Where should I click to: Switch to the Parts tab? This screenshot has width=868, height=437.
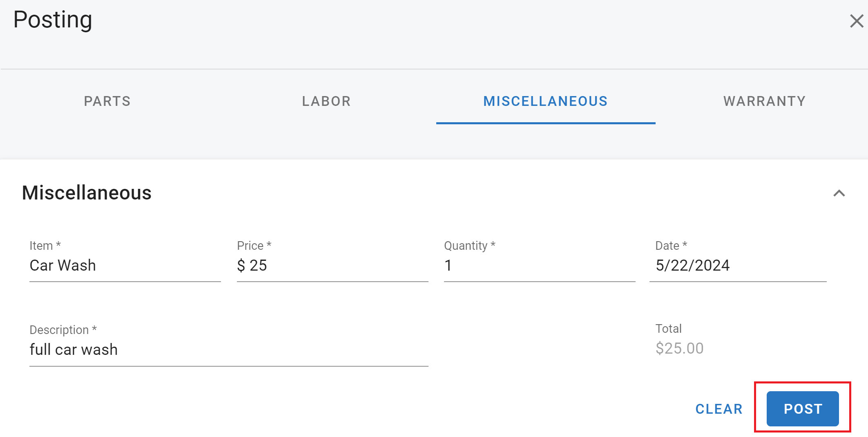107,101
